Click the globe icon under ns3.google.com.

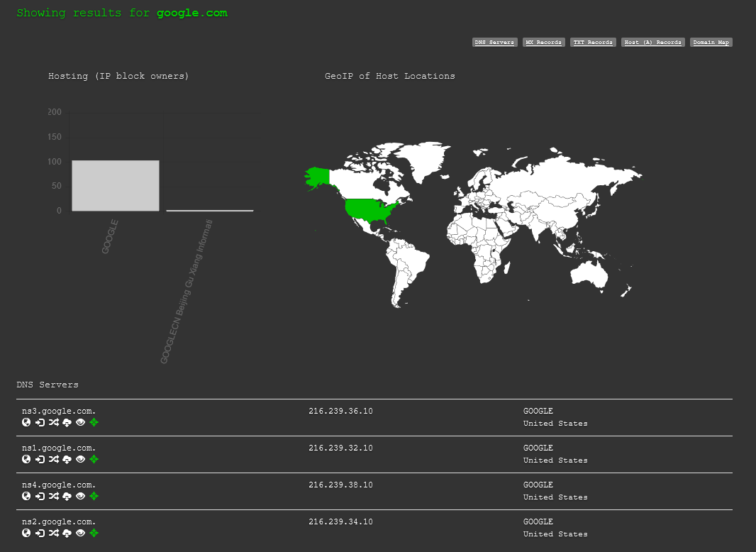(x=26, y=422)
